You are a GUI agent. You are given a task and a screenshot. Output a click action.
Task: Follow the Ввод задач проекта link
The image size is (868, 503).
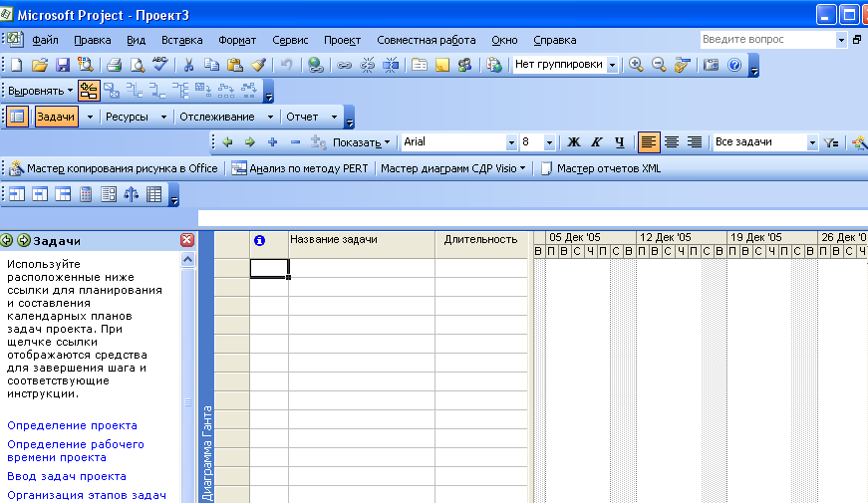[67, 476]
